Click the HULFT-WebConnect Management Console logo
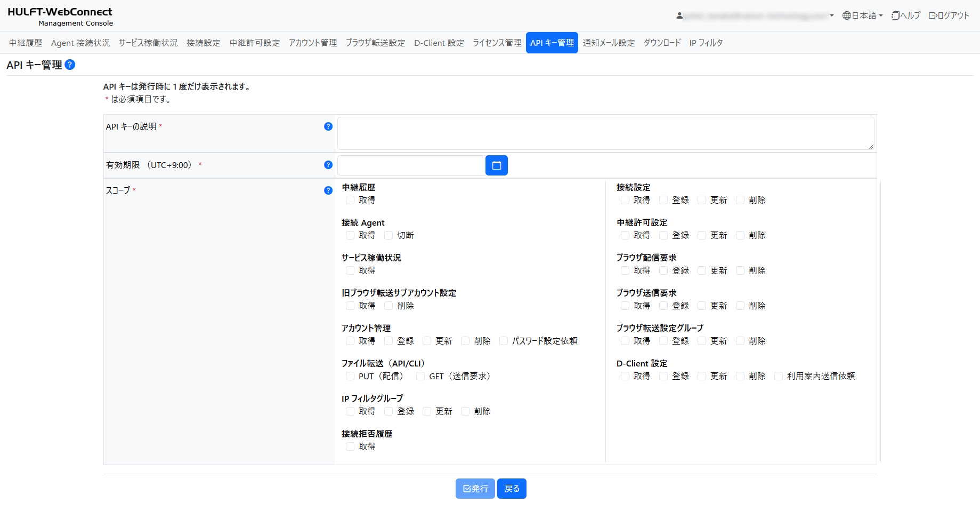This screenshot has width=980, height=511. [60, 16]
